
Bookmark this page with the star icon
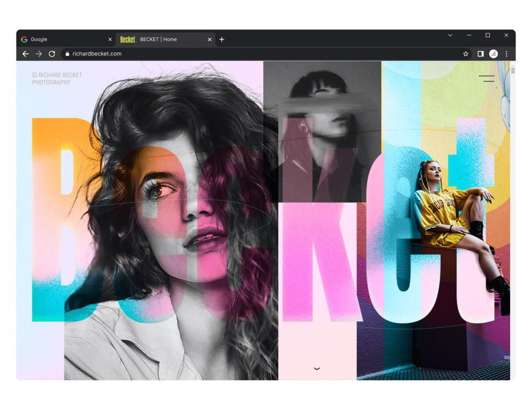pyautogui.click(x=465, y=54)
